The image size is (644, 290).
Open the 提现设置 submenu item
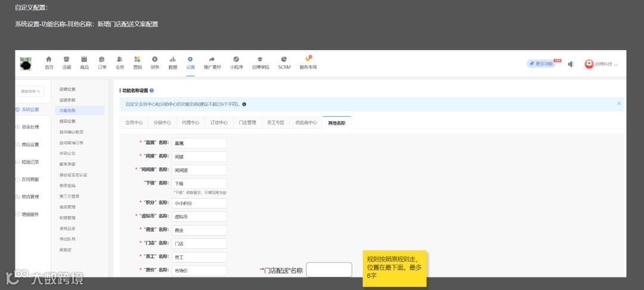click(67, 121)
